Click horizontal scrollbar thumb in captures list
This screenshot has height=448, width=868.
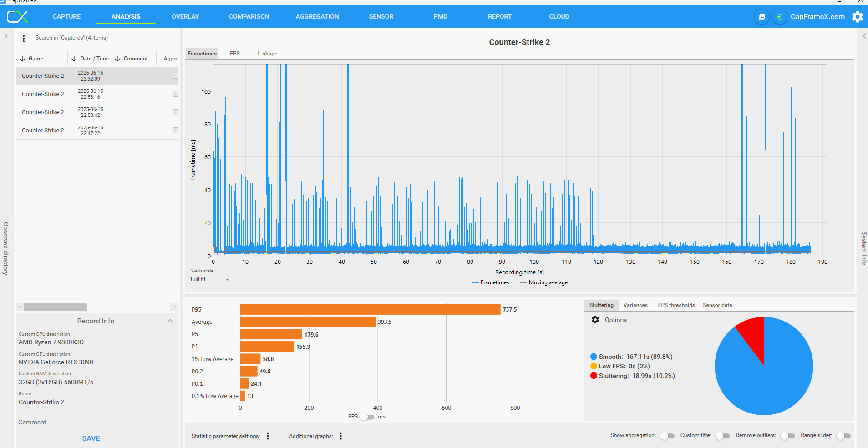coord(56,307)
